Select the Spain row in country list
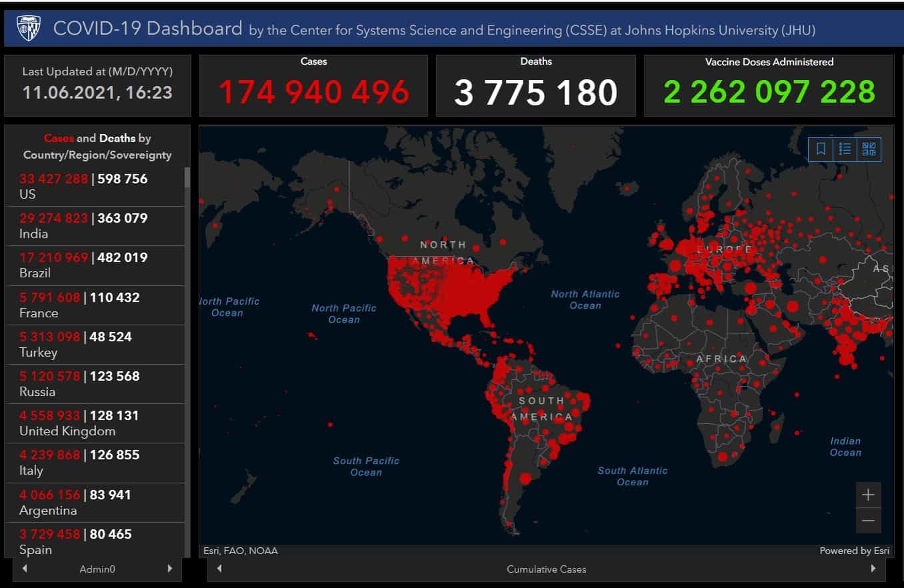The height and width of the screenshot is (588, 904). (x=95, y=541)
